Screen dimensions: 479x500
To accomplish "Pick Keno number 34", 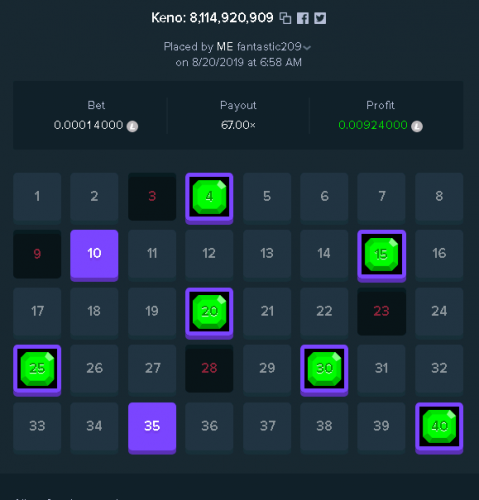I will tap(94, 428).
